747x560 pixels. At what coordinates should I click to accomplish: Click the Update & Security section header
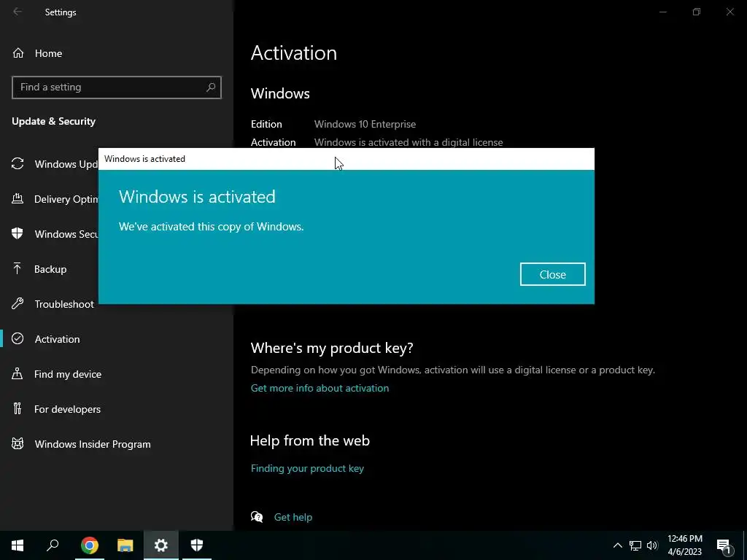pos(54,122)
